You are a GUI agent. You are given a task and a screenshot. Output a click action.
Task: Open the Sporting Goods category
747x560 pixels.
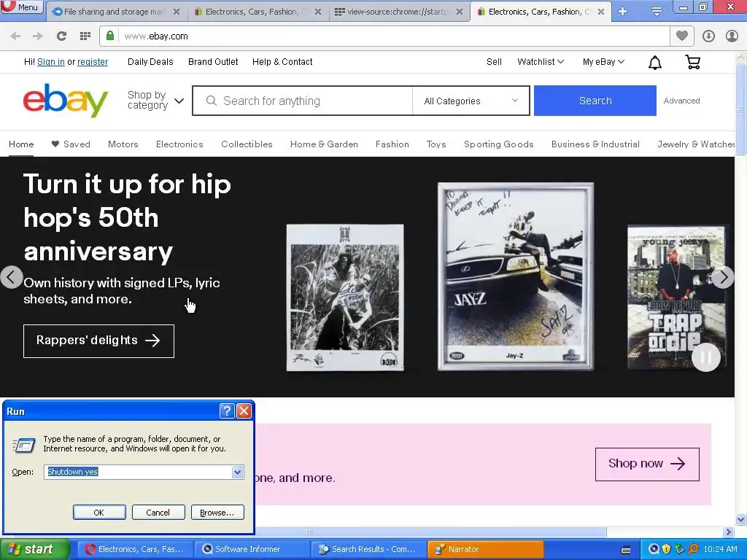(499, 144)
